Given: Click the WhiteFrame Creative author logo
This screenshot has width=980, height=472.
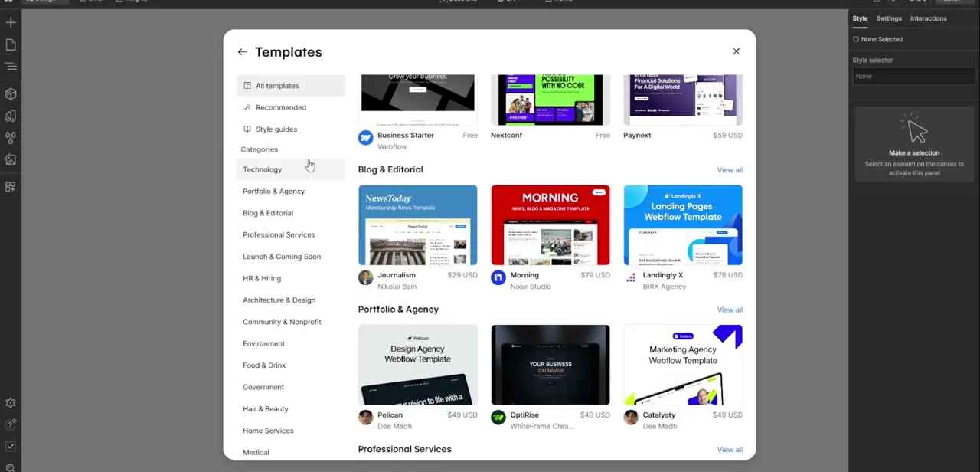Looking at the screenshot, I should click(498, 418).
